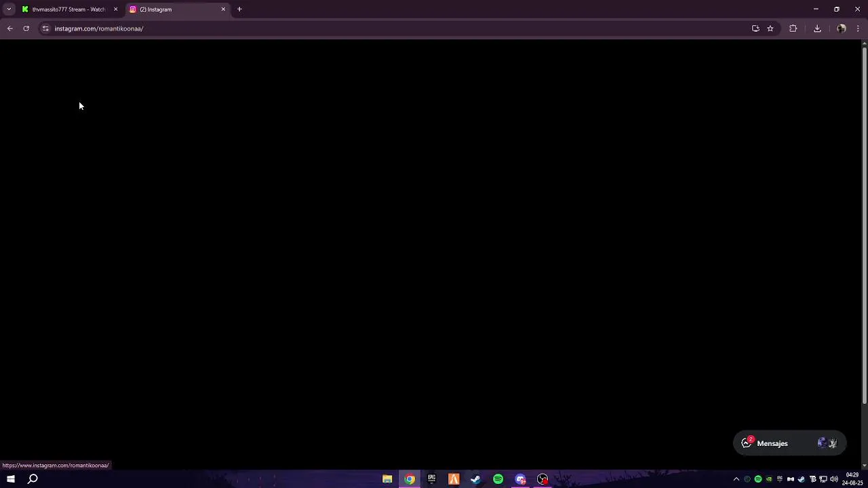Open a new browser tab

239,9
